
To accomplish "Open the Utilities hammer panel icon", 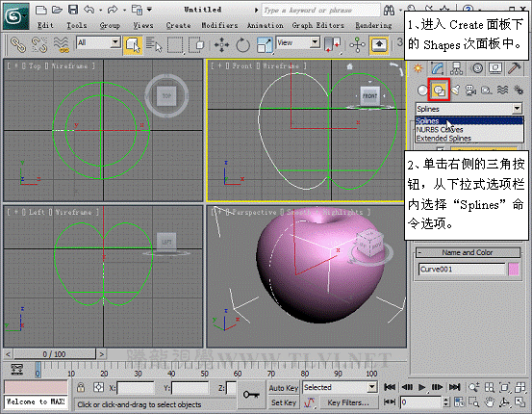I will coord(515,68).
